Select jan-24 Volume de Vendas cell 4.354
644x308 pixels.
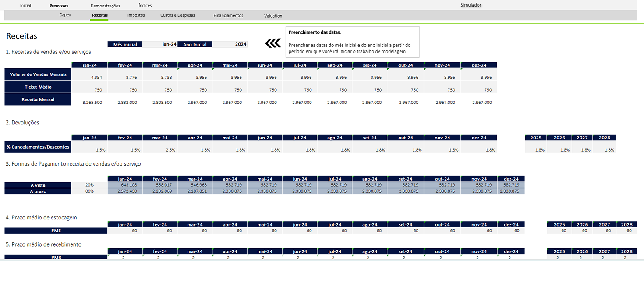click(x=90, y=77)
